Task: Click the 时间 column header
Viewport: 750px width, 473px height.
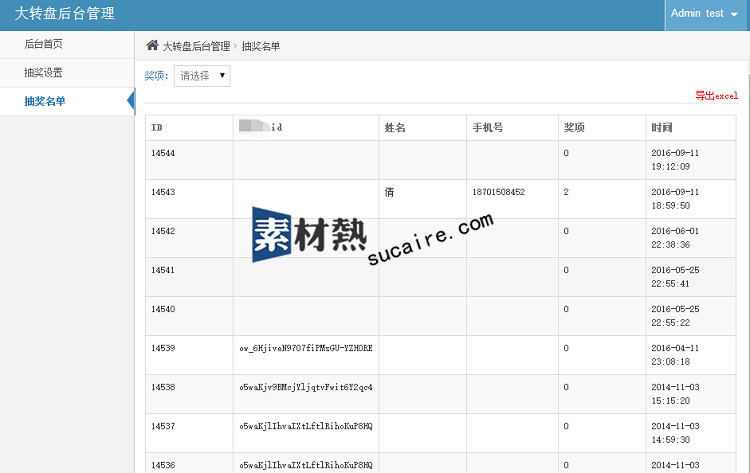Action: pos(661,128)
